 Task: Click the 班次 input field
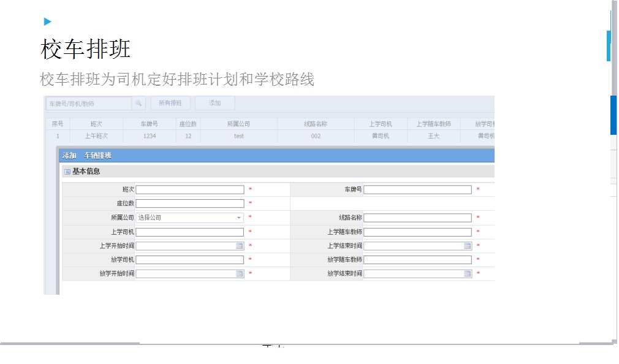(x=190, y=190)
